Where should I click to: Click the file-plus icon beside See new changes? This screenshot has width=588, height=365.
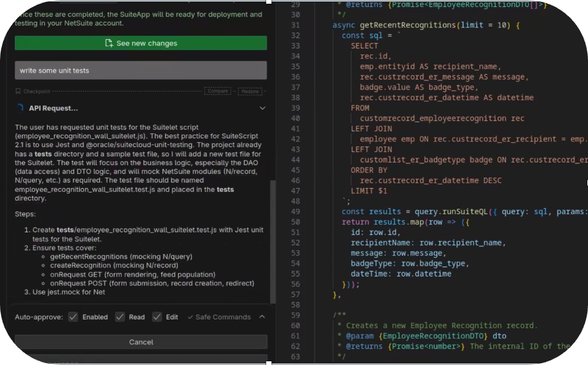[109, 43]
